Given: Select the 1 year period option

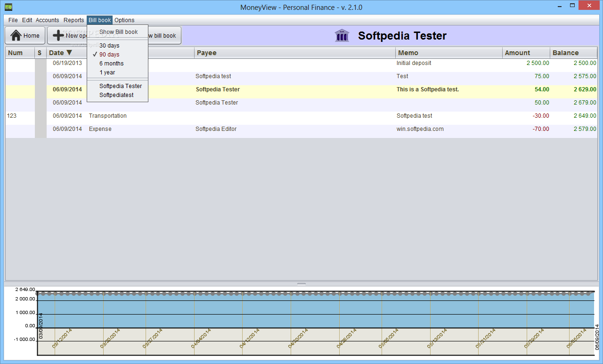Looking at the screenshot, I should click(118, 73).
